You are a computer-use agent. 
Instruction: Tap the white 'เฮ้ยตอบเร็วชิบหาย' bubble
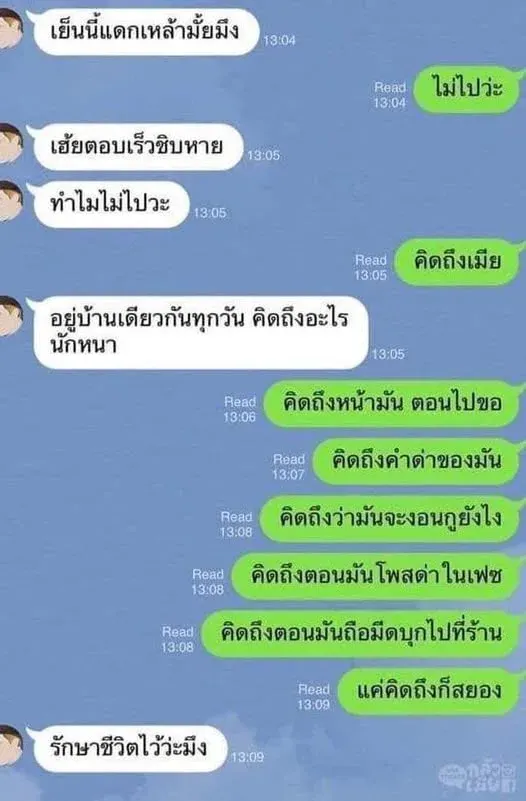(136, 147)
